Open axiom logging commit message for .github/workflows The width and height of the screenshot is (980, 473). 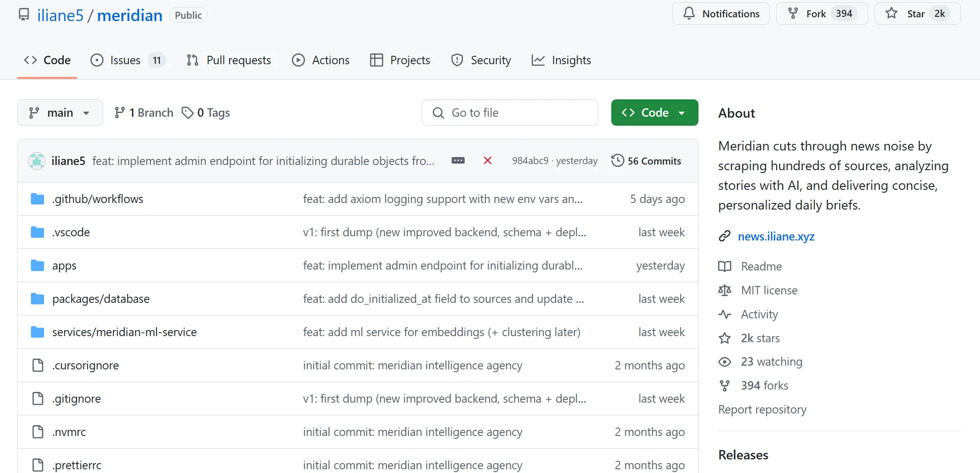pyautogui.click(x=443, y=199)
